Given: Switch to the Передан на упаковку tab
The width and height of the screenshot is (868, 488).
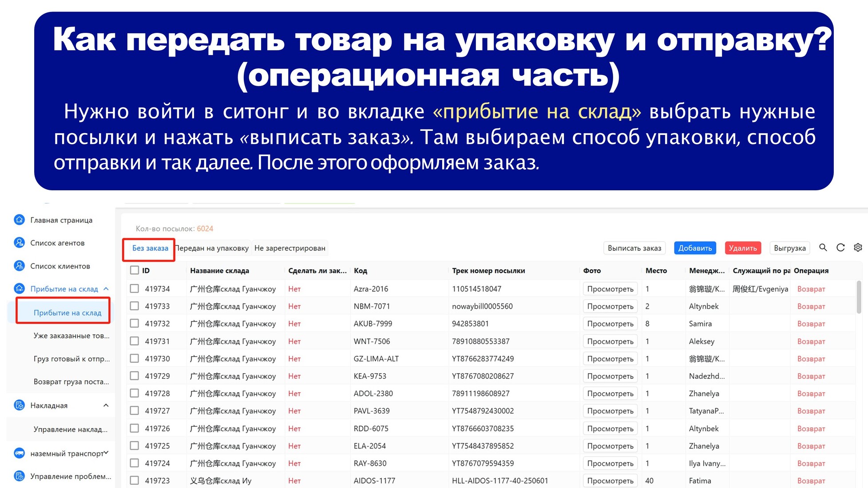Looking at the screenshot, I should [212, 248].
